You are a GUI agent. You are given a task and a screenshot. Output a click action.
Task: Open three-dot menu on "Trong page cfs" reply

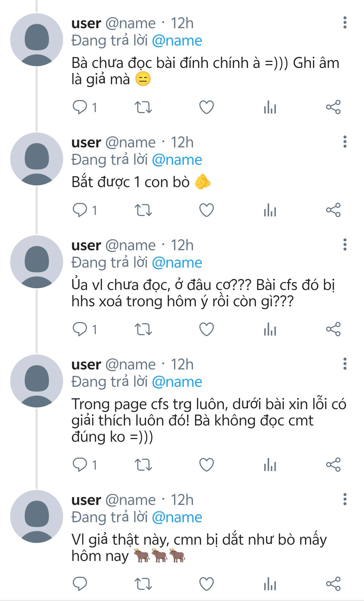[x=345, y=364]
